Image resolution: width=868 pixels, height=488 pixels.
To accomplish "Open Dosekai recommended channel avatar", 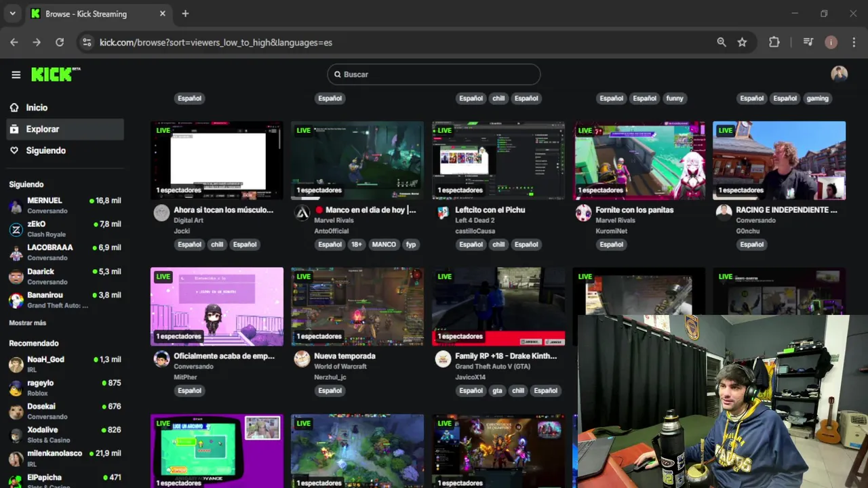I will point(16,411).
